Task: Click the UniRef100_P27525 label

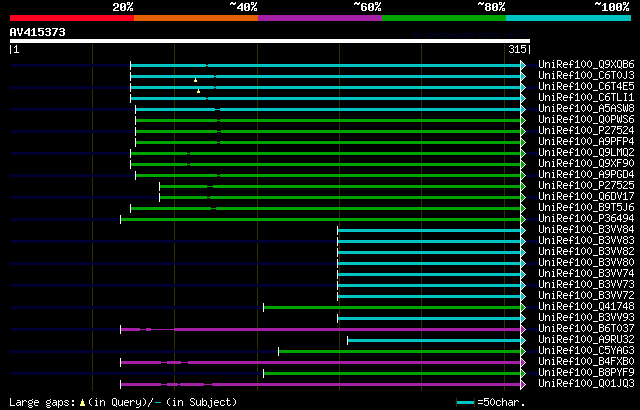Action: pyautogui.click(x=586, y=186)
